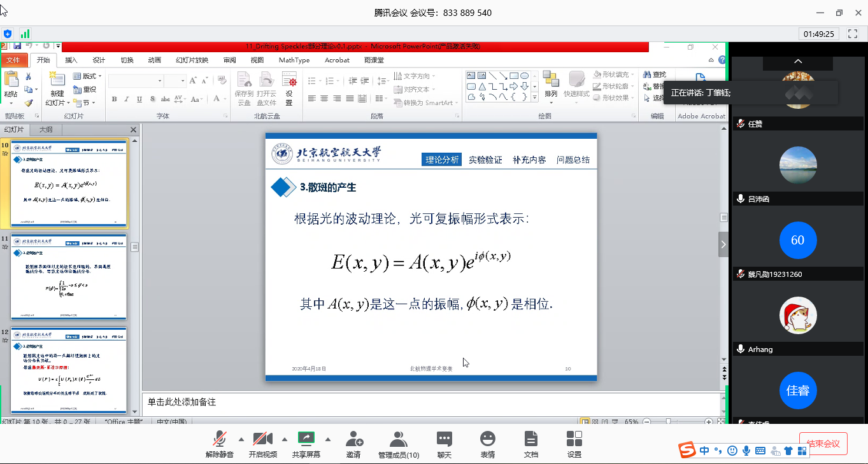Click the PowerPoint zoom slider
This screenshot has height=464, width=868.
668,421
